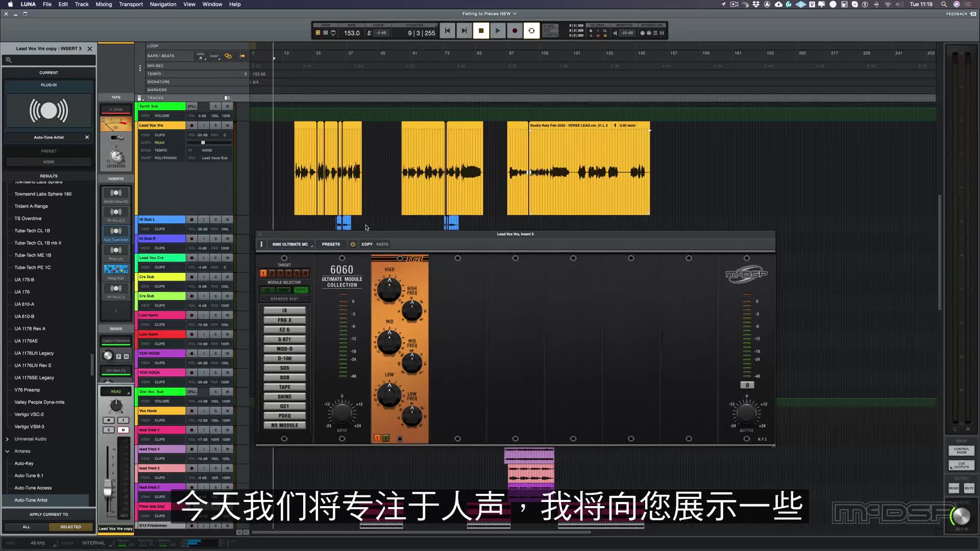
Task: Click the timeline view icon in transport
Action: (x=317, y=33)
